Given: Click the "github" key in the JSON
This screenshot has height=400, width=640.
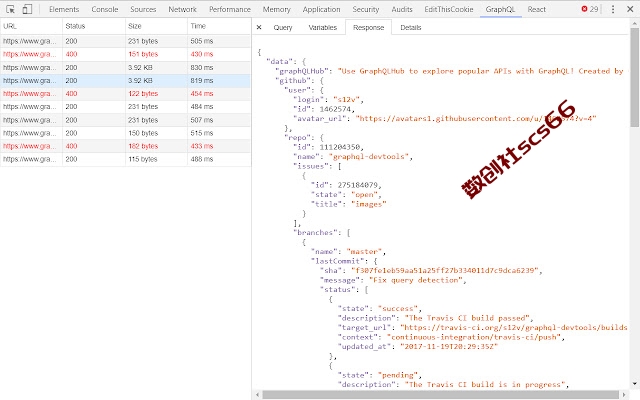Looking at the screenshot, I should point(293,81).
